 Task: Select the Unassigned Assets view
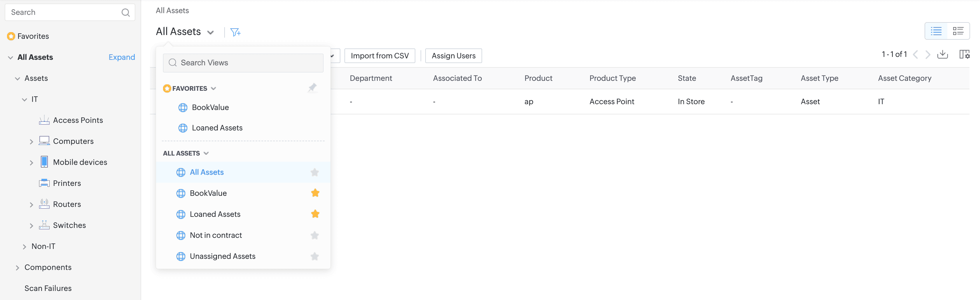click(222, 256)
